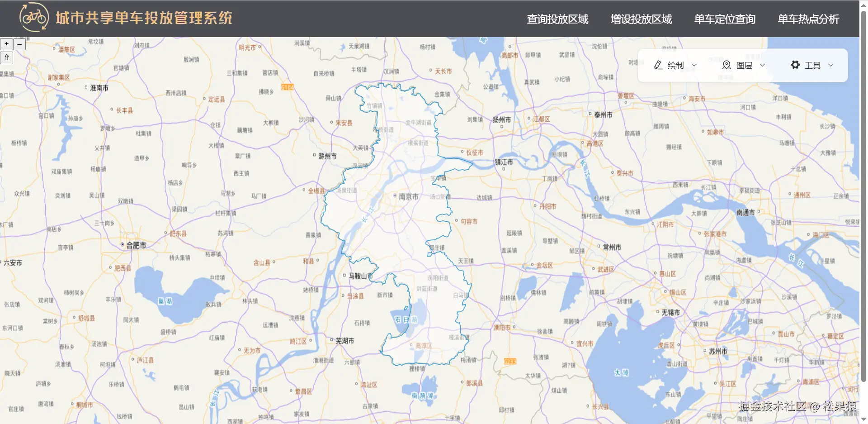Click the 含山县 label on map
Image resolution: width=868 pixels, height=424 pixels.
tap(262, 262)
